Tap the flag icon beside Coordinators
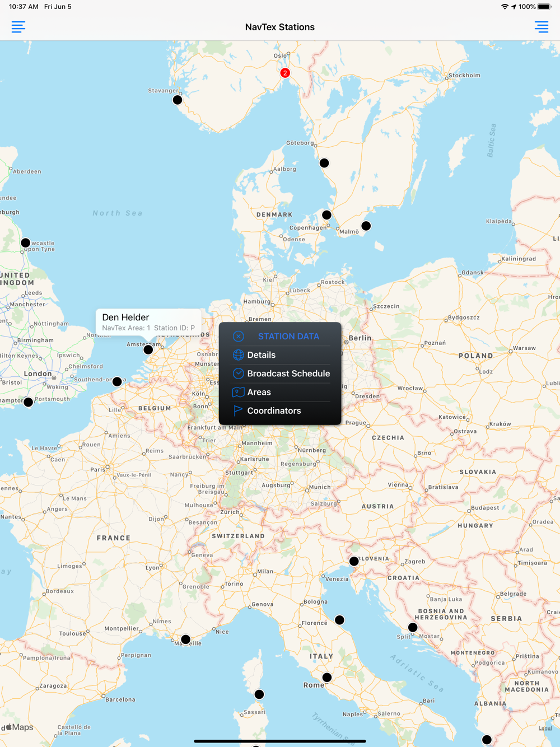The height and width of the screenshot is (747, 560). [x=238, y=410]
